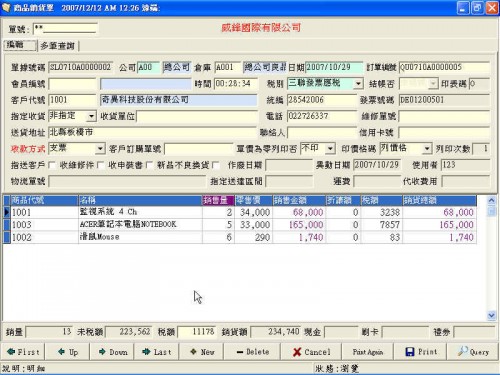
Task: Click the 電話 field 022726337
Action: pyautogui.click(x=322, y=116)
